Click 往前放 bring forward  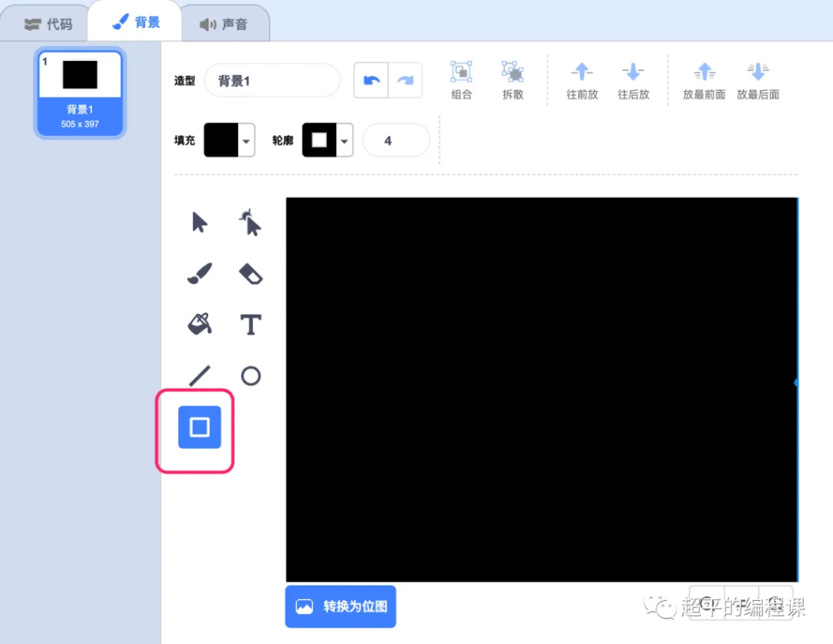pyautogui.click(x=582, y=80)
